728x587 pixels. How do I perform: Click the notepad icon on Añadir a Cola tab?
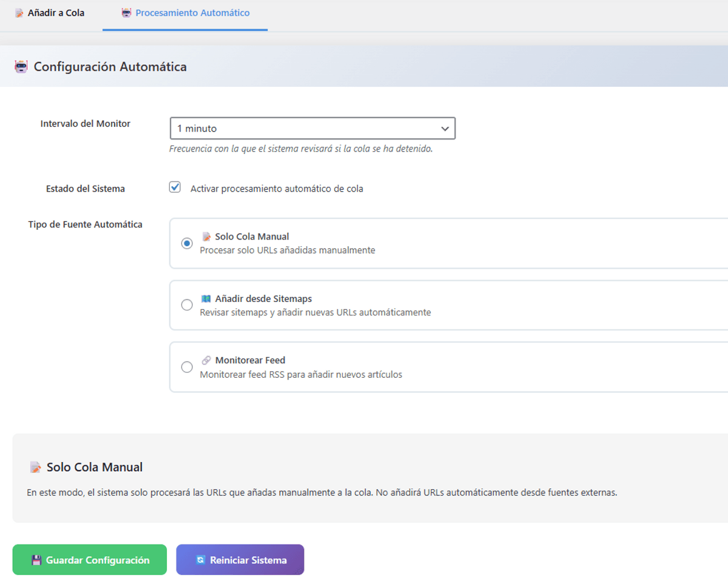pyautogui.click(x=19, y=13)
